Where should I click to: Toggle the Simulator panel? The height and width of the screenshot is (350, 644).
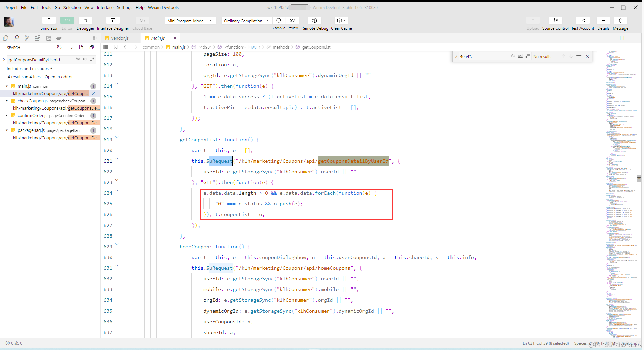(49, 23)
